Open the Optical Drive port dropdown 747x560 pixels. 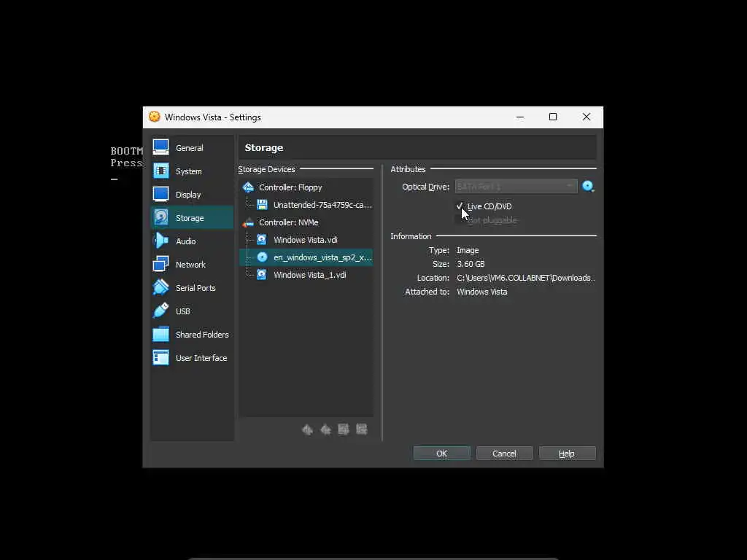516,186
